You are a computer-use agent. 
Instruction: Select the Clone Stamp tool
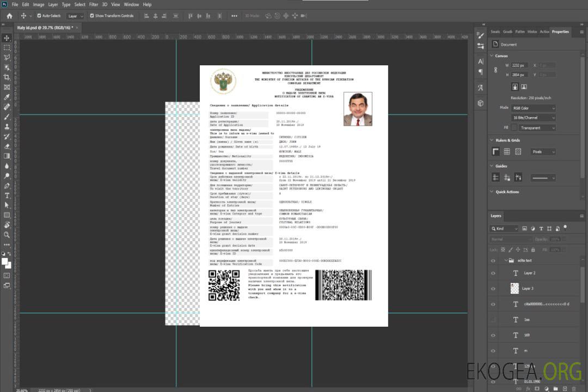7,126
